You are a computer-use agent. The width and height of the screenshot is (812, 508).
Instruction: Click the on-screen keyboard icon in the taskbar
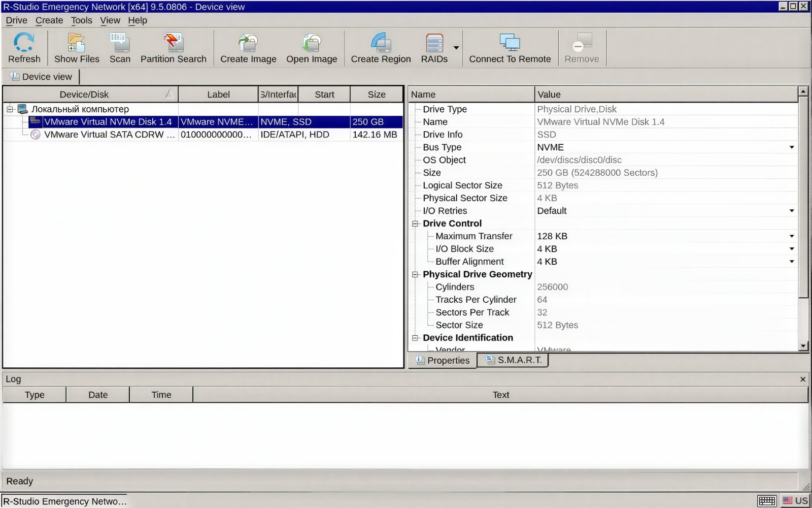767,501
